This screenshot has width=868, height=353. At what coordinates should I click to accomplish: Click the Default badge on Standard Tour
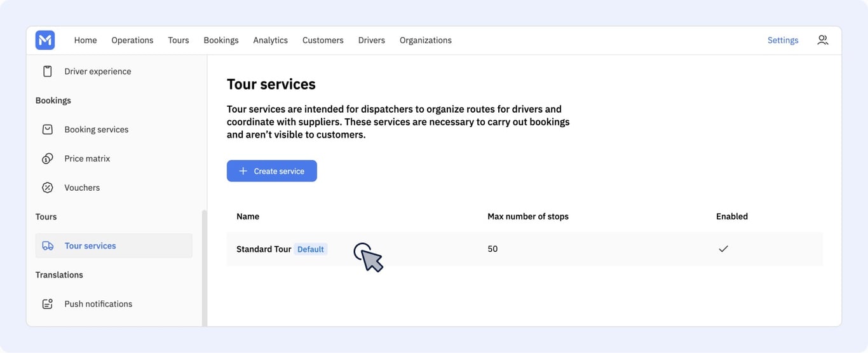click(311, 249)
